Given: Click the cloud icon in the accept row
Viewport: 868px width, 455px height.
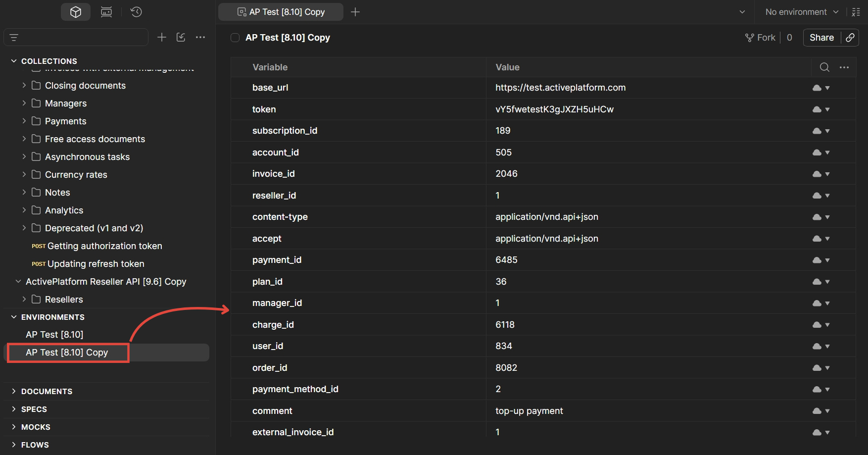Looking at the screenshot, I should tap(817, 239).
